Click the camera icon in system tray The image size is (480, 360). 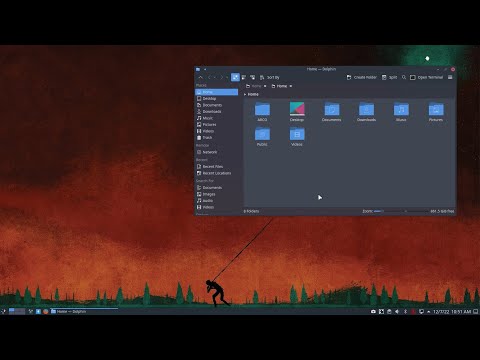click(373, 311)
